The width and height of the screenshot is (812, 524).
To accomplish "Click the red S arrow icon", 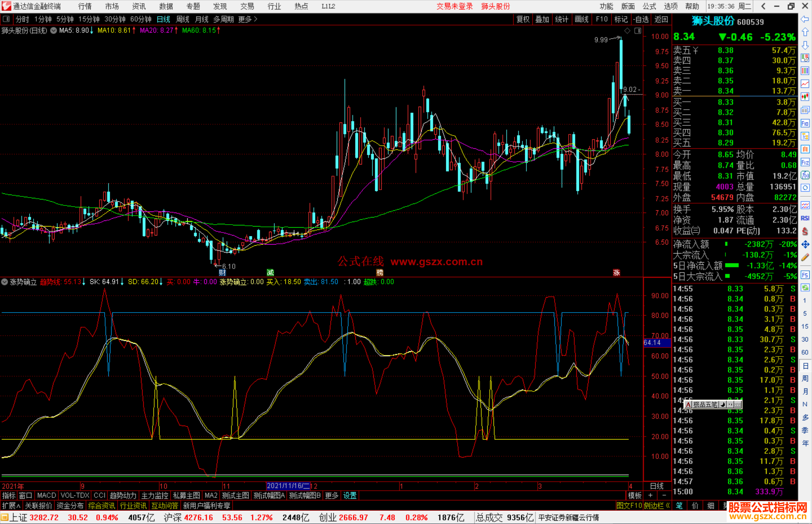I will tap(805, 231).
